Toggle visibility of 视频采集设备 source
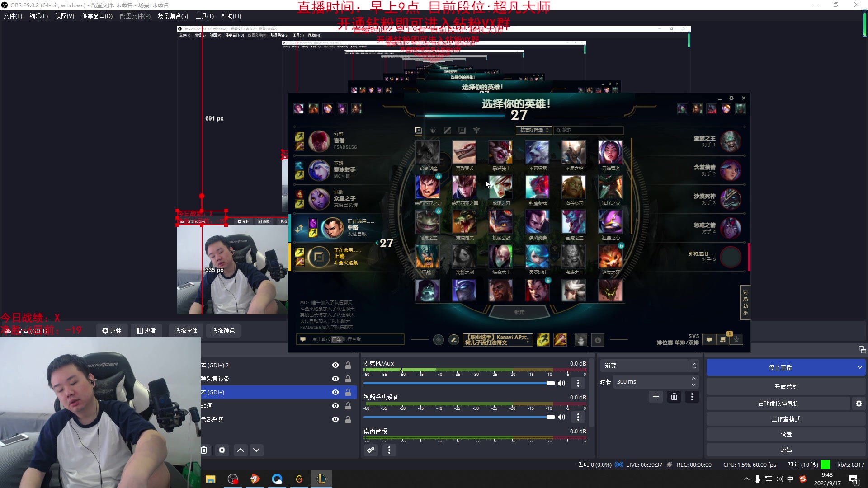The image size is (868, 488). [x=335, y=379]
